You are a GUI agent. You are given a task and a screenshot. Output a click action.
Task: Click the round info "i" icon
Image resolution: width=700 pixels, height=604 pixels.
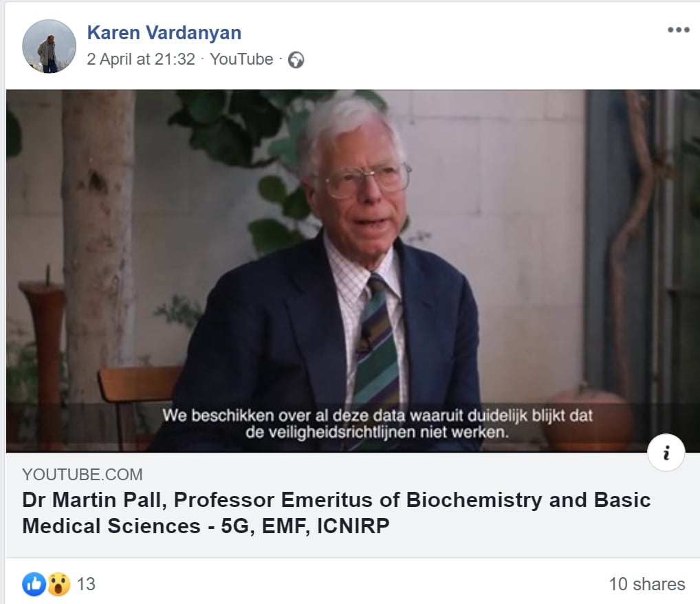point(666,453)
